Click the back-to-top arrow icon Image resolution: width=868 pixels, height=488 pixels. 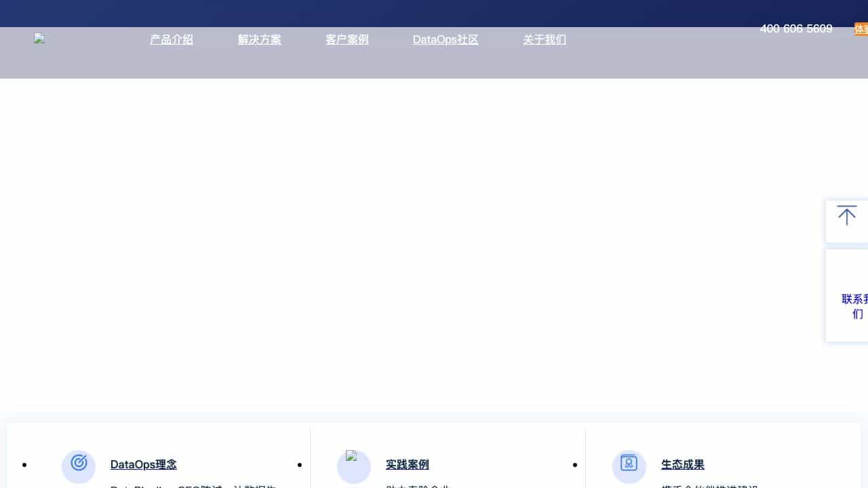846,216
